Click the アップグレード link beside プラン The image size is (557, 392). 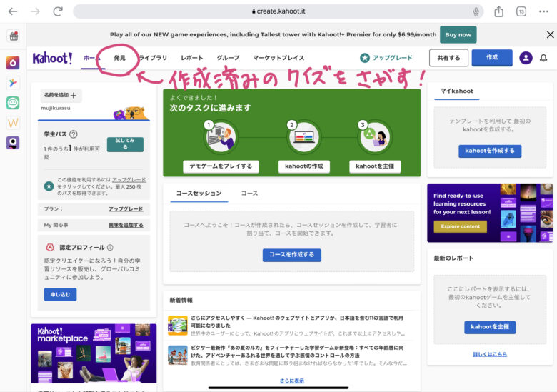126,208
